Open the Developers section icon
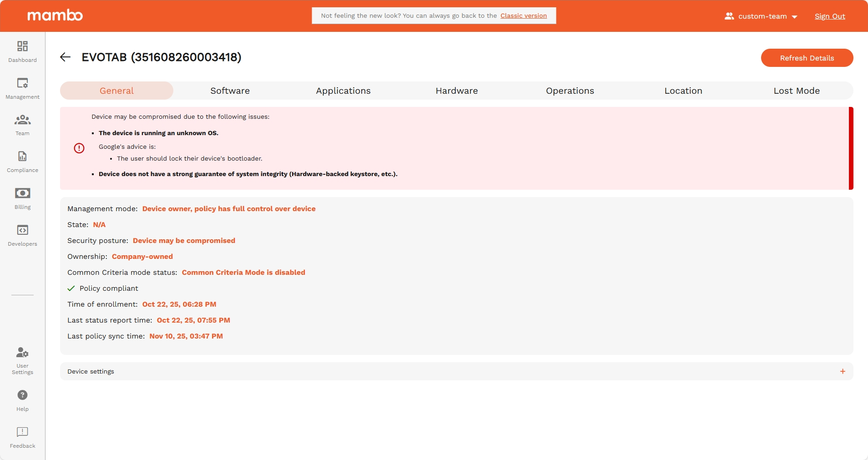The width and height of the screenshot is (868, 460). pyautogui.click(x=22, y=230)
